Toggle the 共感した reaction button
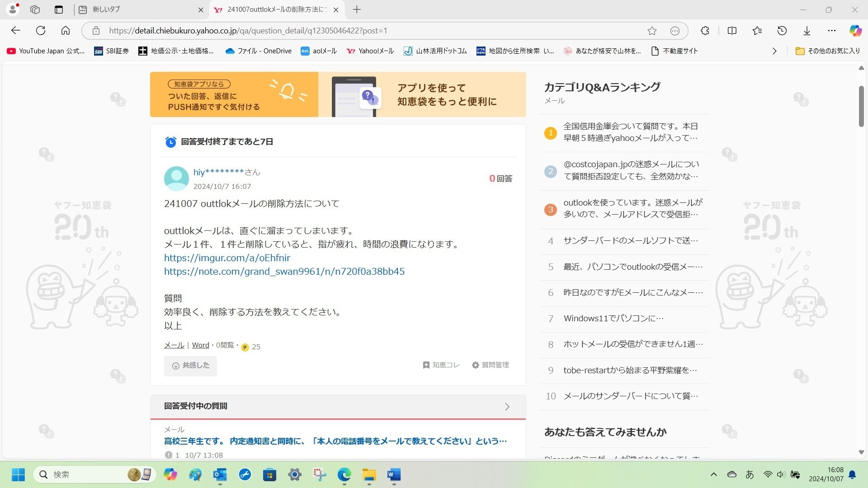 point(190,366)
